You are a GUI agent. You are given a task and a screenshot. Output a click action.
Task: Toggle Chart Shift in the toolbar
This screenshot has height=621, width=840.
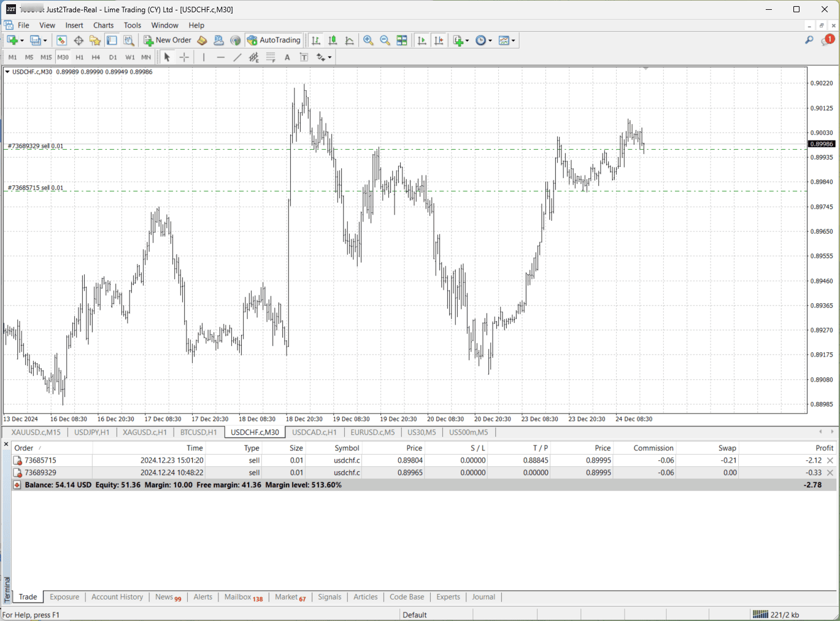click(439, 40)
